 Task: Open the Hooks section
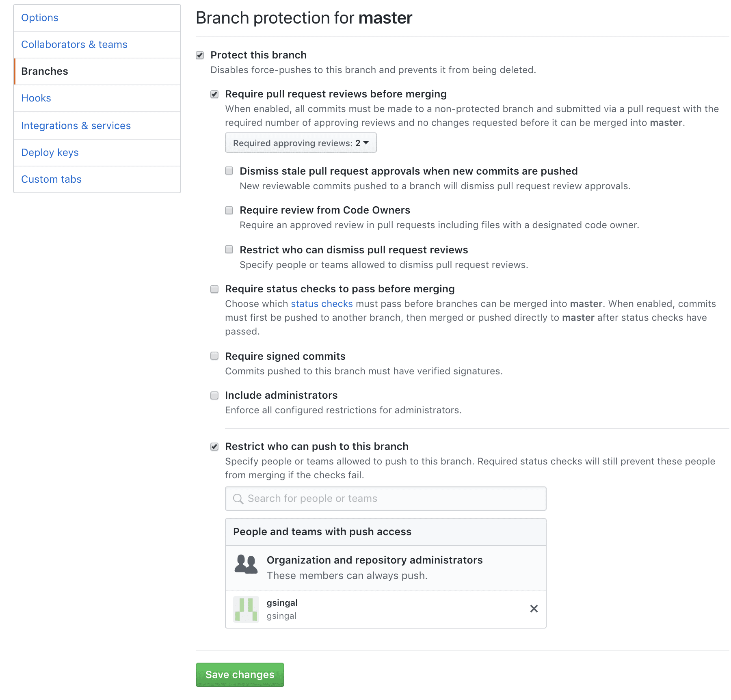point(36,98)
